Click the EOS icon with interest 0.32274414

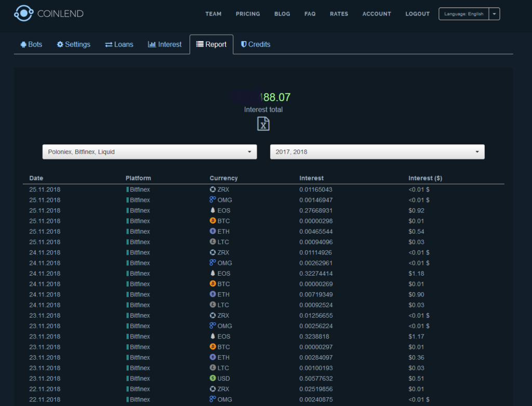[212, 273]
